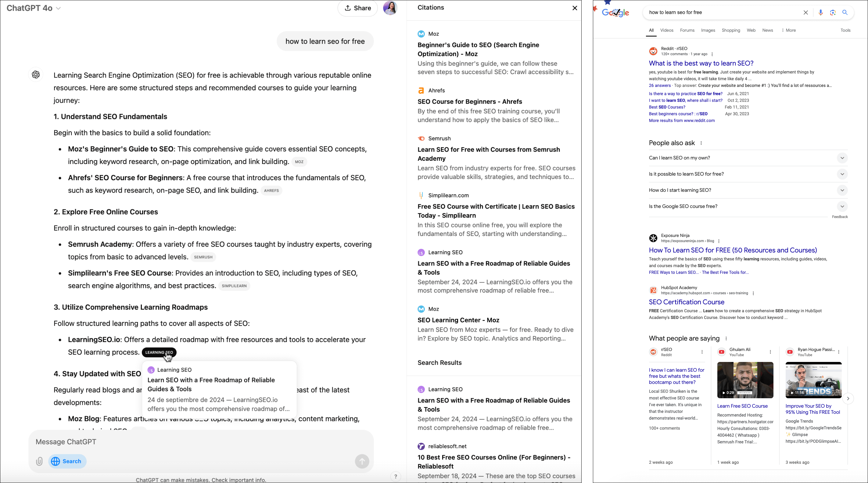
Task: Click the reliablesoft.net logo icon
Action: 421,446
